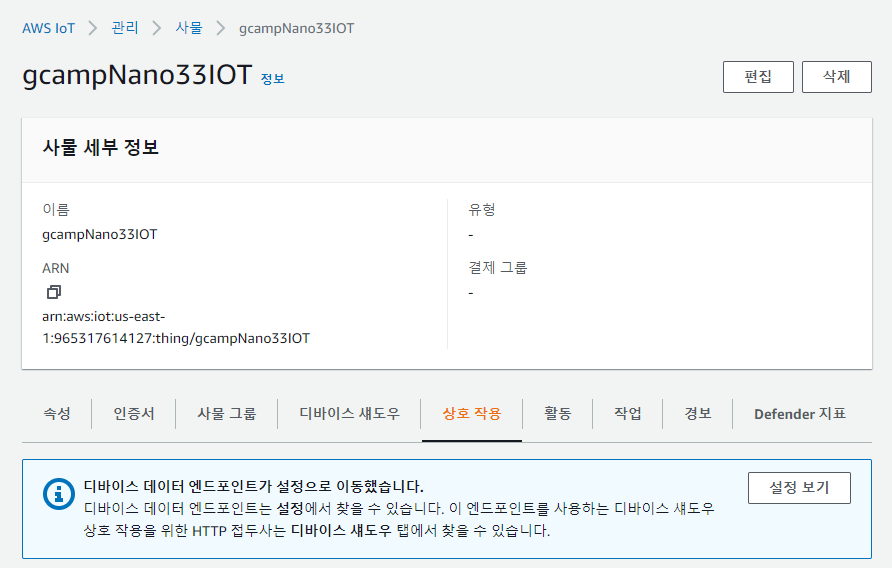
Task: Navigate to 사물 breadcrumb link
Action: (x=189, y=27)
